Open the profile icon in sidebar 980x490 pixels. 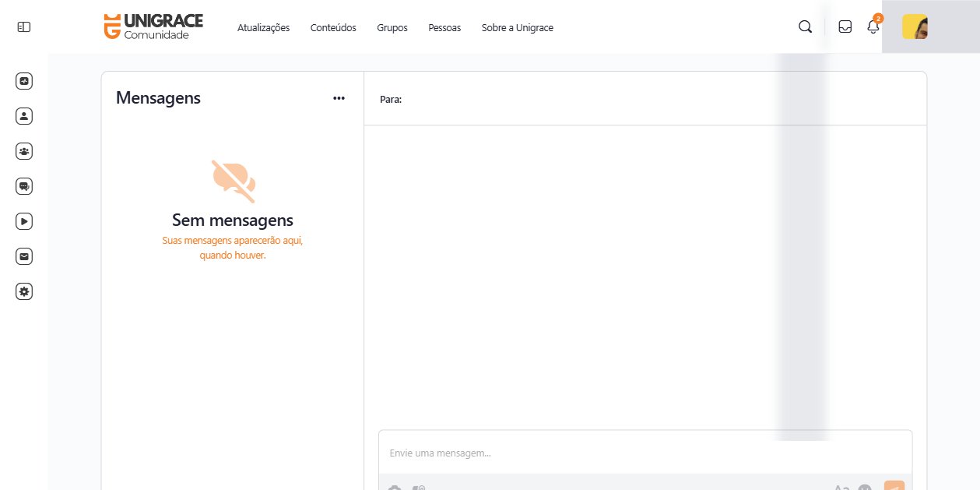pos(24,116)
